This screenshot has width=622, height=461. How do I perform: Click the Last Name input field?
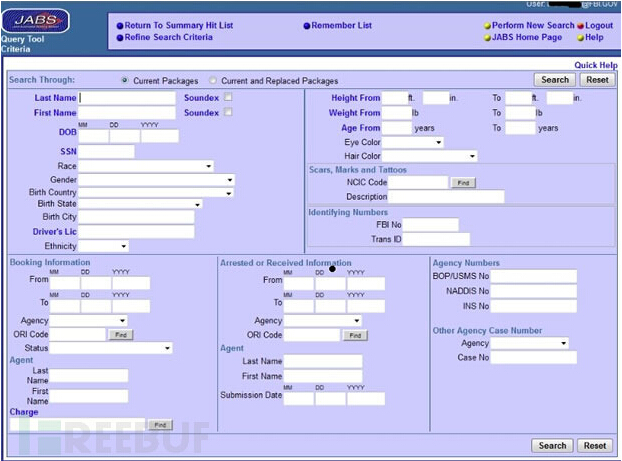click(x=127, y=98)
